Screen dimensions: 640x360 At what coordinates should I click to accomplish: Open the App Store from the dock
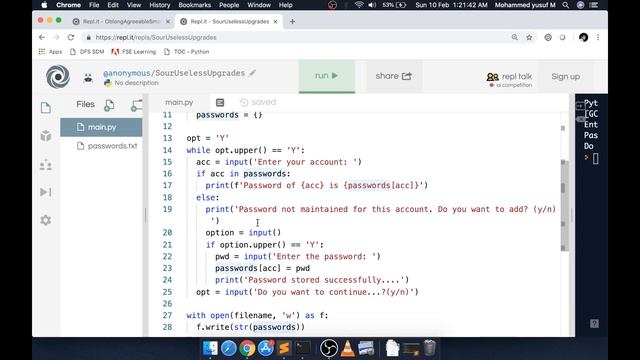coord(266,348)
